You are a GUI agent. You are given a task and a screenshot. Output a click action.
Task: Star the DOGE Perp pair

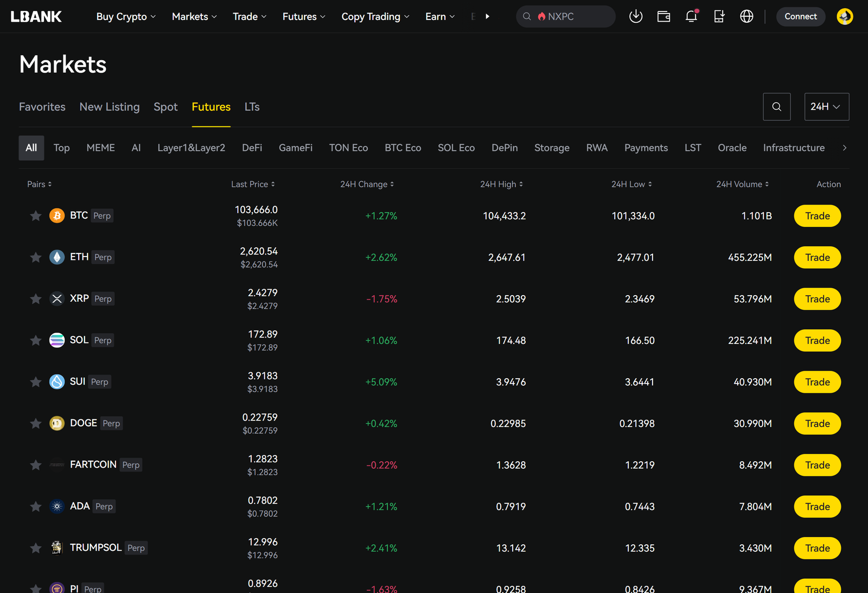36,423
